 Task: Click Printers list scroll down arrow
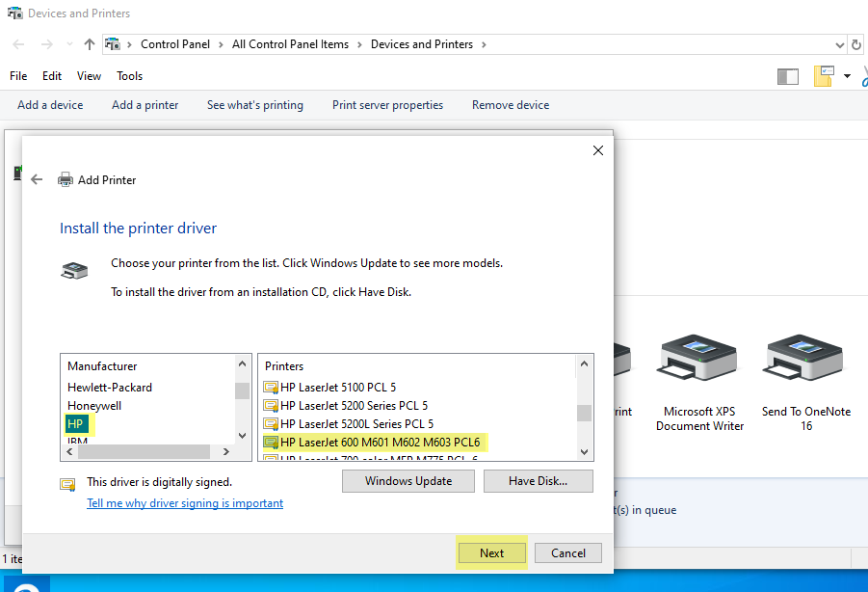[x=584, y=452]
